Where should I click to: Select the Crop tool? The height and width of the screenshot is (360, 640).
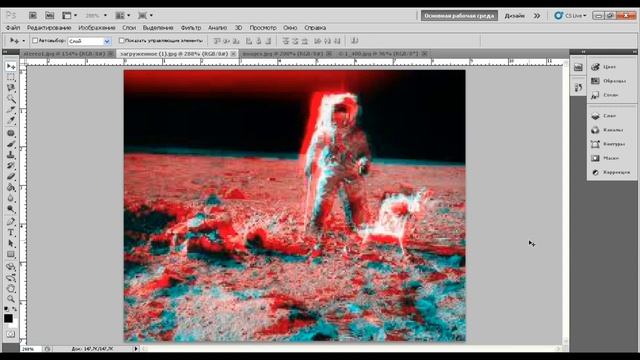pyautogui.click(x=11, y=110)
